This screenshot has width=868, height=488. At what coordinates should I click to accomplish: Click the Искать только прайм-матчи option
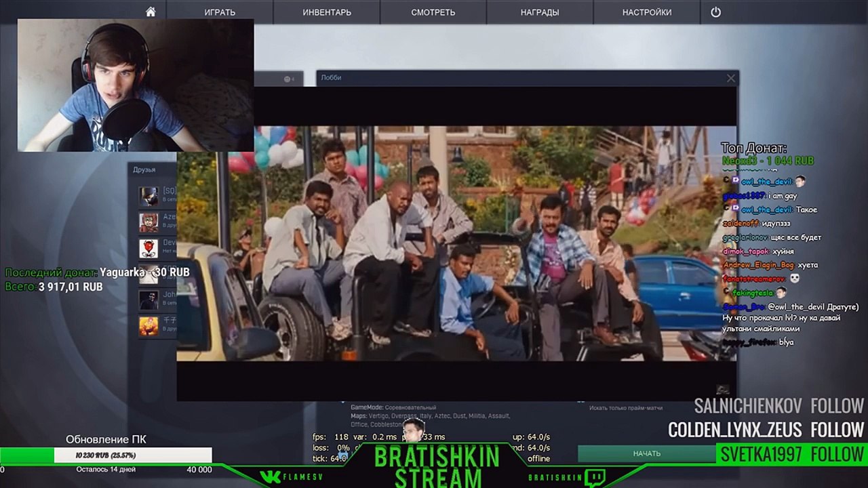click(625, 408)
